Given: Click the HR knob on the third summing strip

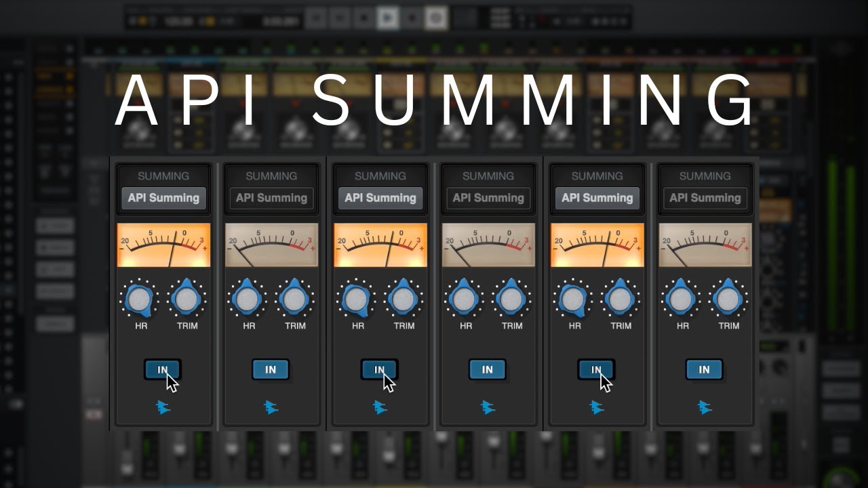Looking at the screenshot, I should click(357, 300).
